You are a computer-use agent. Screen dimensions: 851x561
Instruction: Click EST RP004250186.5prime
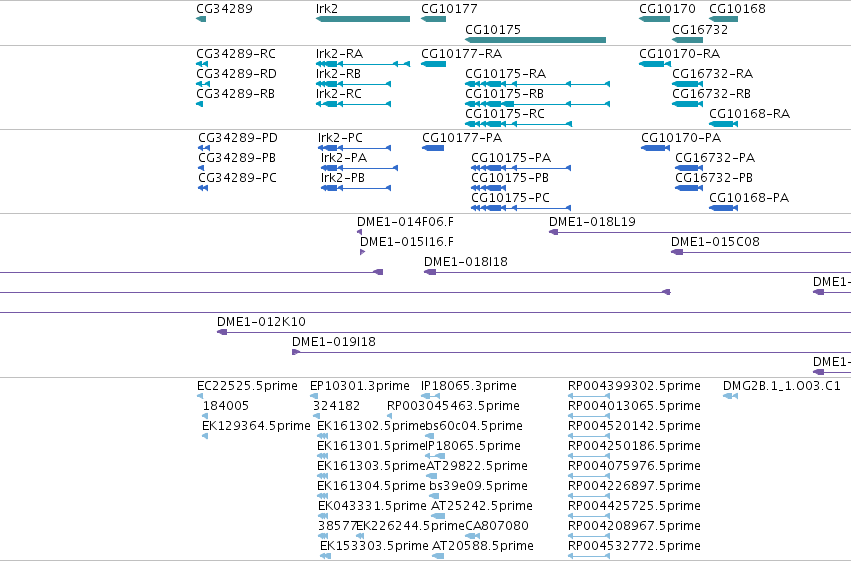pos(634,446)
